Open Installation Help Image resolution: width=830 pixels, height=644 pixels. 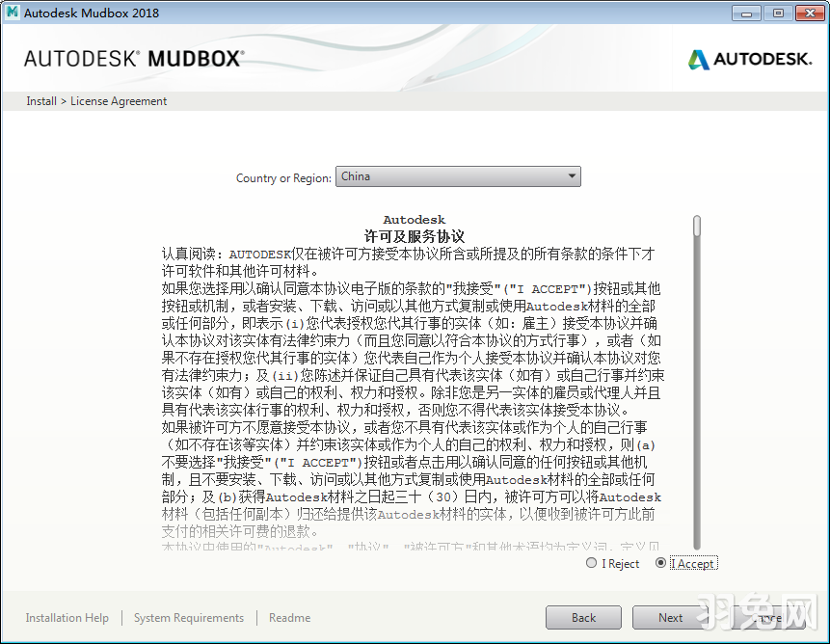click(x=67, y=617)
